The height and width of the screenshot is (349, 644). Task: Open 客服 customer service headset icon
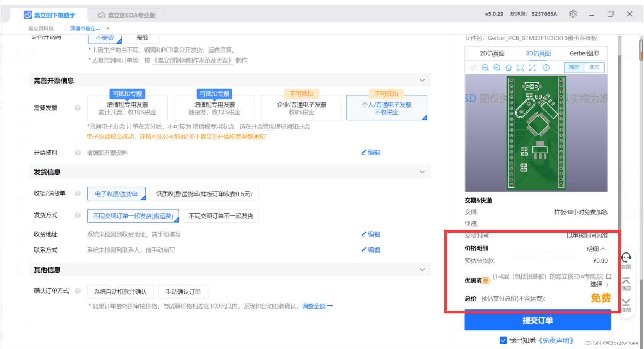click(x=626, y=258)
